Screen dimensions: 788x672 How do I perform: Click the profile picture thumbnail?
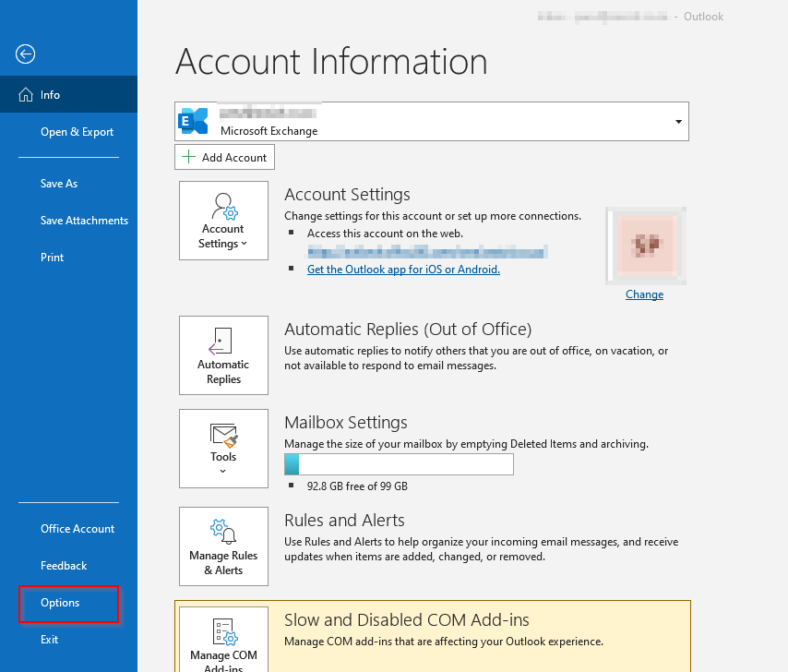pyautogui.click(x=645, y=246)
